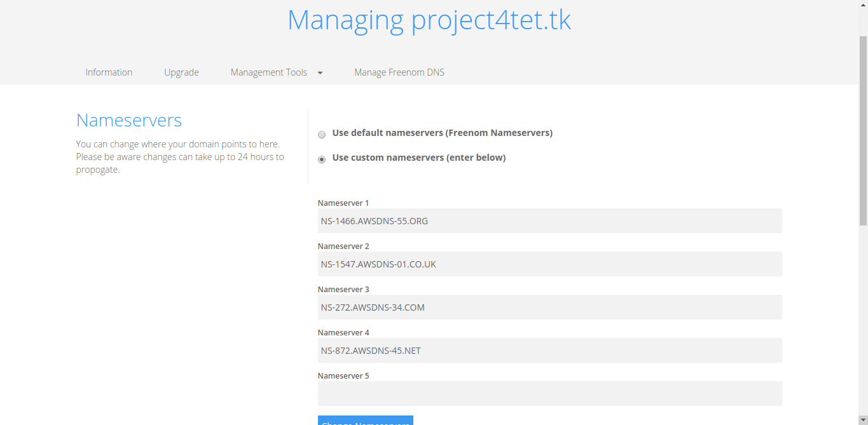868x425 pixels.
Task: Open the Management Tools menu
Action: 269,72
